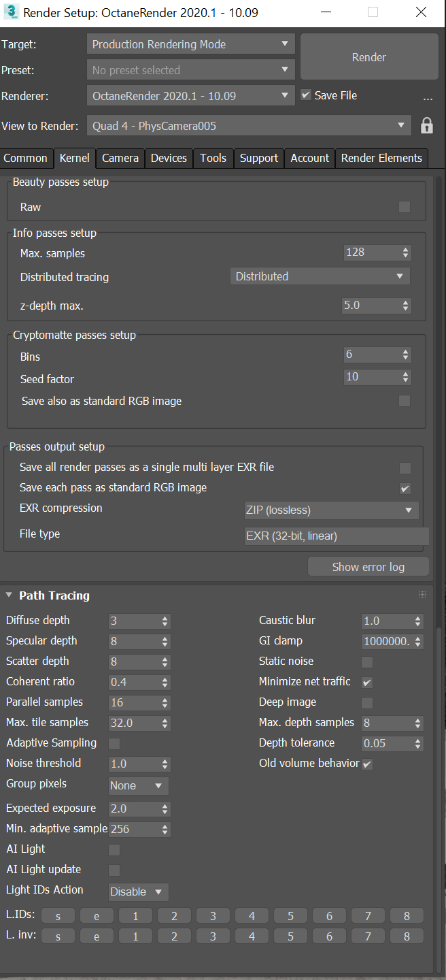Increase Max. samples with spinner arrows
This screenshot has height=980, width=446.
406,250
